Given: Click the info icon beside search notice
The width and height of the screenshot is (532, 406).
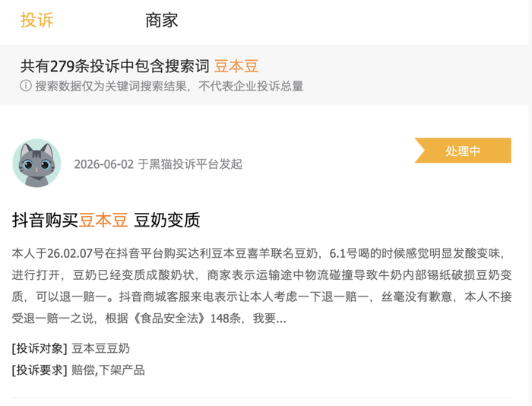Looking at the screenshot, I should 26,86.
